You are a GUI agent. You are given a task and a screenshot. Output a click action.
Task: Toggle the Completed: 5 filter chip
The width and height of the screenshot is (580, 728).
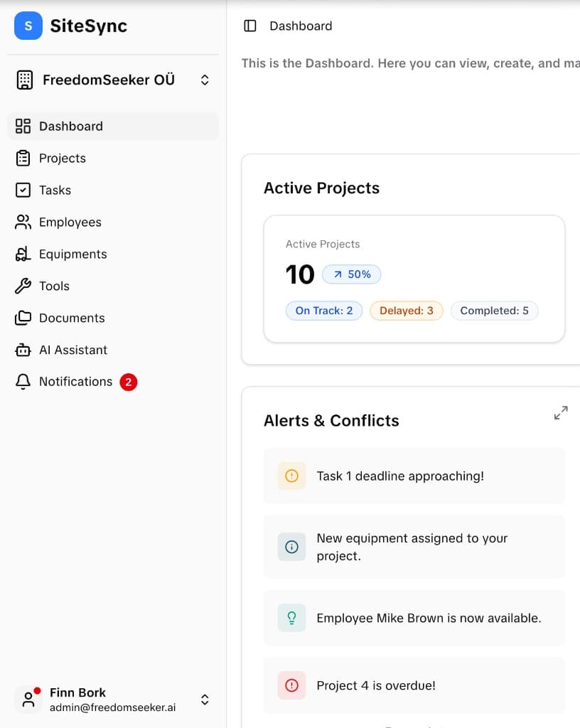494,311
